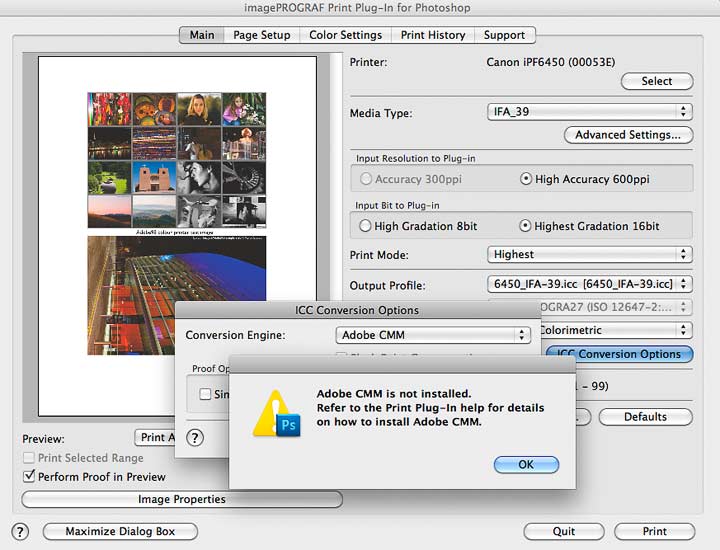Click Maximize Dialog Box button
Screen dimensions: 720x550
(120, 532)
